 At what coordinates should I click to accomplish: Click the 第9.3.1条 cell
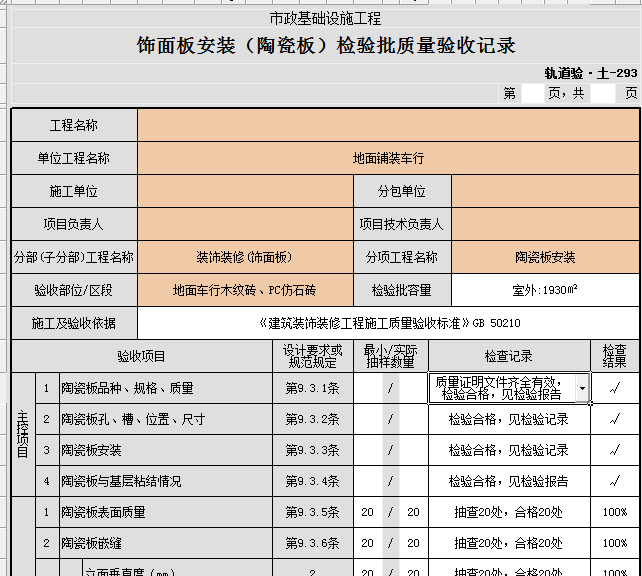[312, 388]
